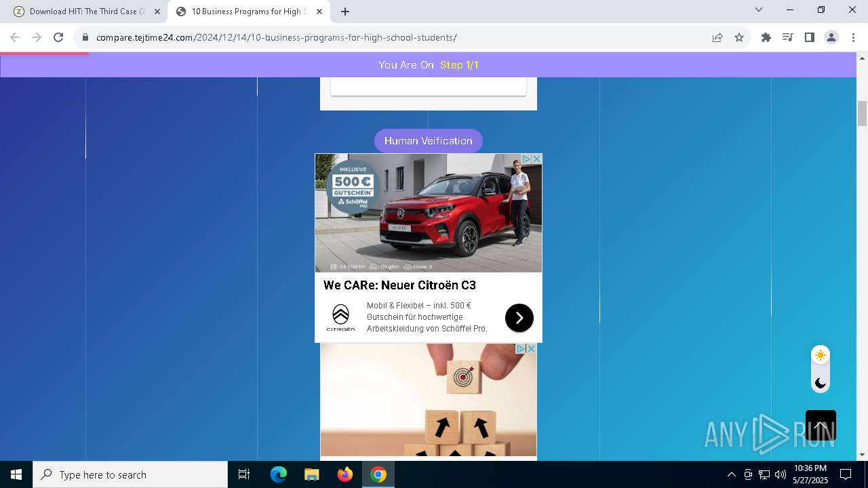This screenshot has width=868, height=488.
Task: Click the taskbar search box
Action: pos(130,474)
